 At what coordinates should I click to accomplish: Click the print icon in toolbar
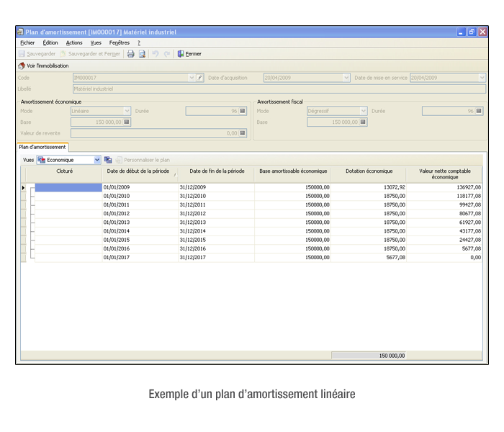[130, 54]
